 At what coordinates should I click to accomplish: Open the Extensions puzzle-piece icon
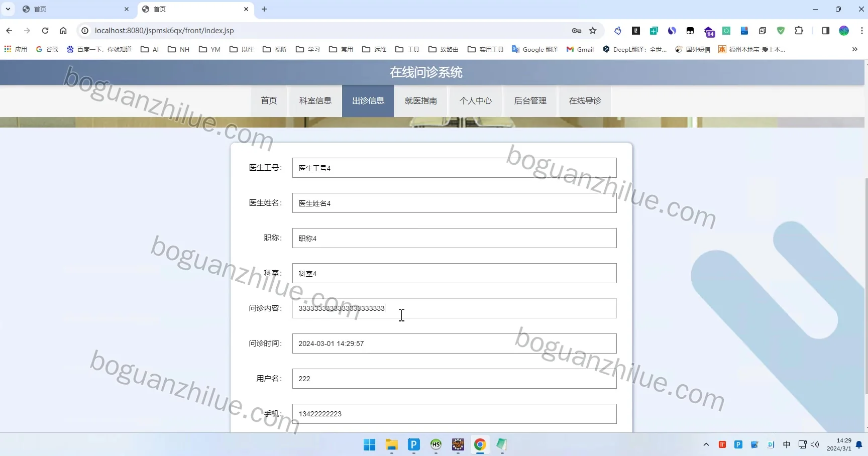tap(799, 31)
